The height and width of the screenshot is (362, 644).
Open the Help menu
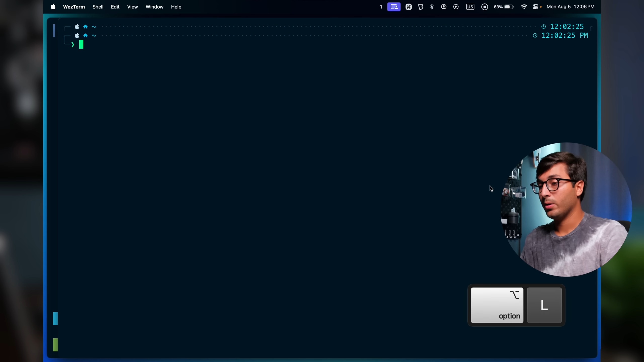click(176, 7)
